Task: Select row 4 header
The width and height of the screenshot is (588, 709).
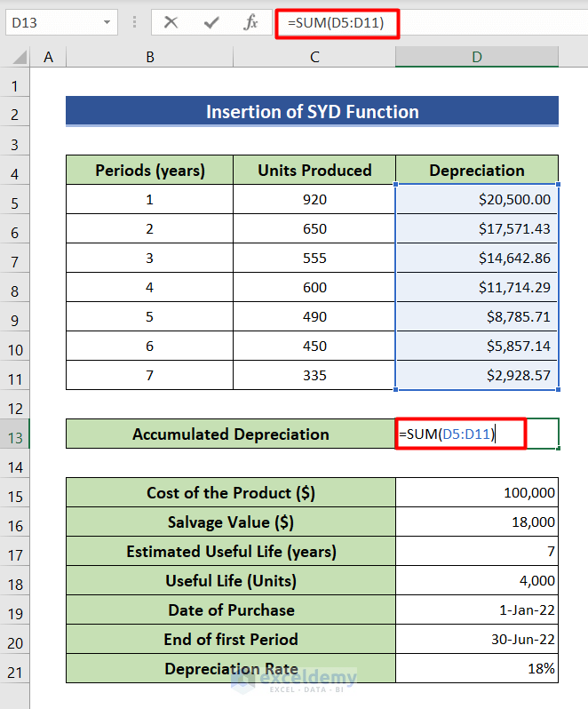Action: [15, 171]
